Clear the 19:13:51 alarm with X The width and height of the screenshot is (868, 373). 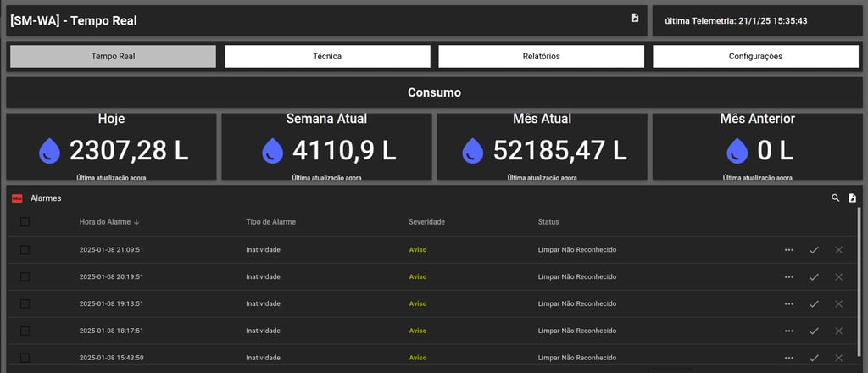[838, 303]
